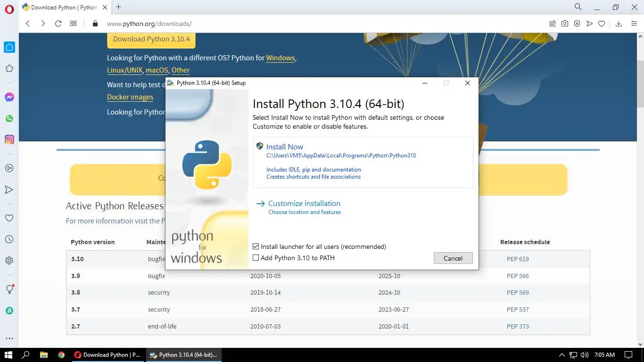
Task: Open My Flow arrow in sidebar
Action: click(x=9, y=189)
